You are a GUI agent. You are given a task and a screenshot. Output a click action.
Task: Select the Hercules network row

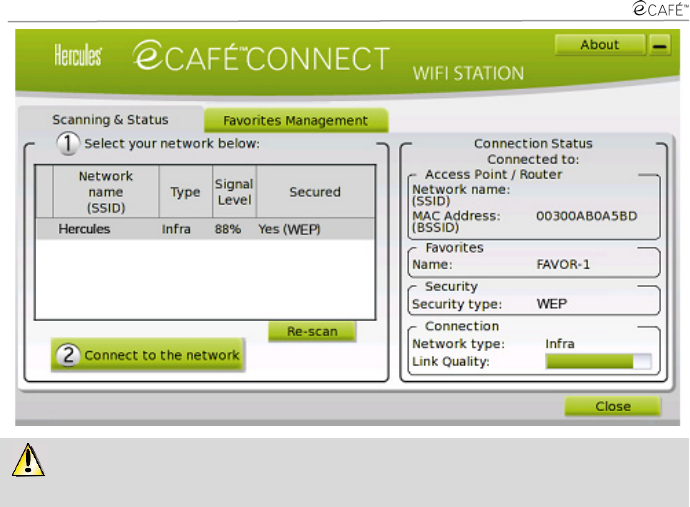tap(206, 229)
